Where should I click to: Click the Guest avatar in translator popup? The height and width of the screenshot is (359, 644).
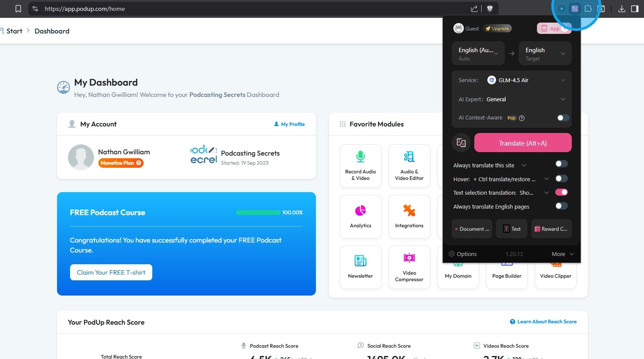[x=459, y=28]
